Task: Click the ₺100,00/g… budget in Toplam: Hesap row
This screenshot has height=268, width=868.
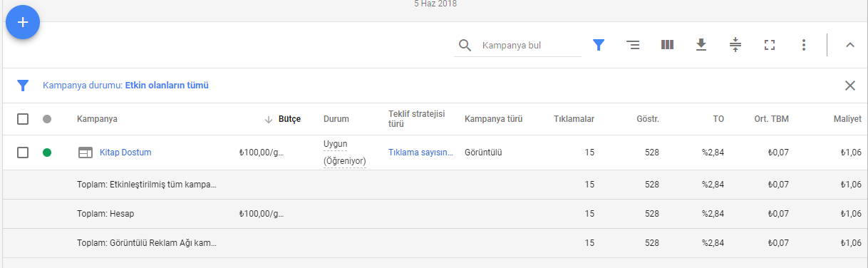Action: click(x=262, y=214)
